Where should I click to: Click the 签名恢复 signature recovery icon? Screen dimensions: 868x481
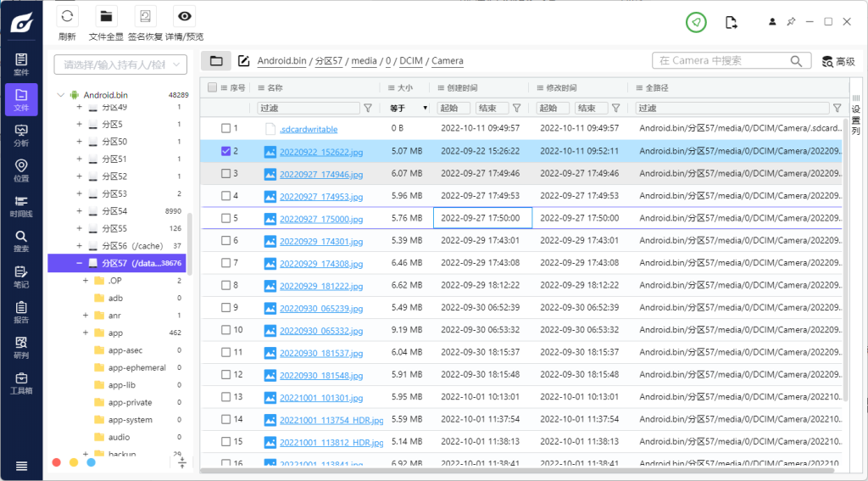146,16
